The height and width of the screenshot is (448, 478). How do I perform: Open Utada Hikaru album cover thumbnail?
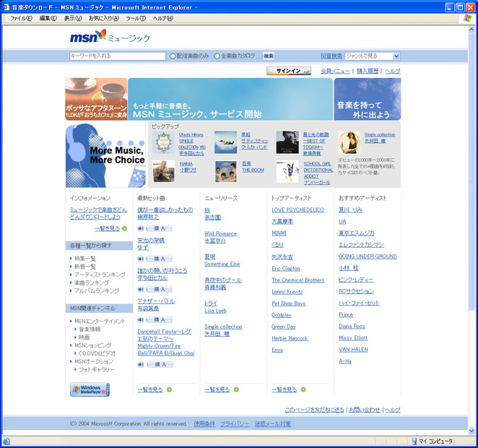(x=164, y=142)
